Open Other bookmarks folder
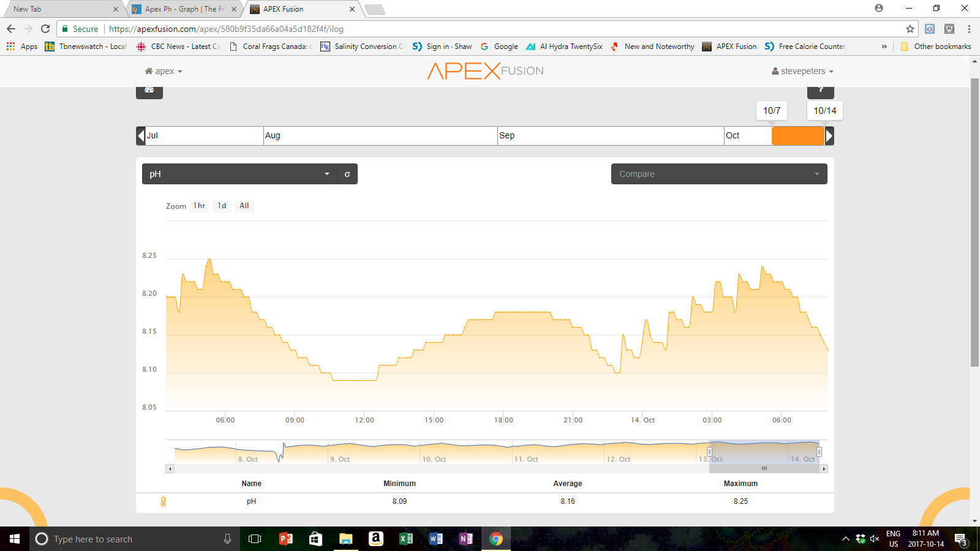Image resolution: width=980 pixels, height=551 pixels. 936,47
